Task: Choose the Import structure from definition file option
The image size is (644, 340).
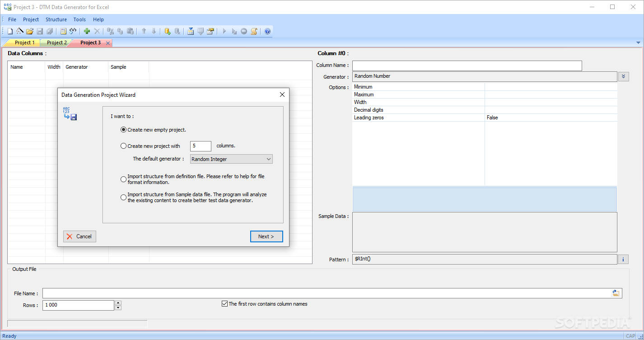Action: click(x=123, y=179)
